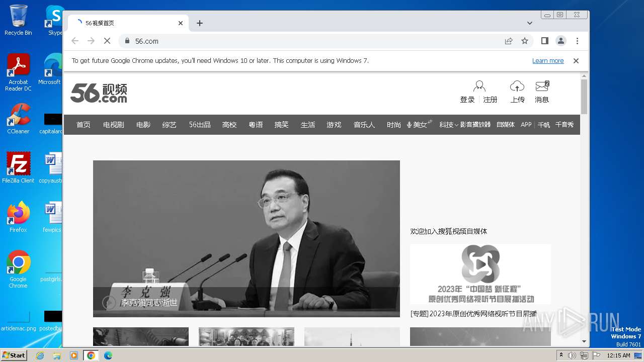This screenshot has width=644, height=362.
Task: Click Chrome icon in taskbar
Action: click(91, 355)
